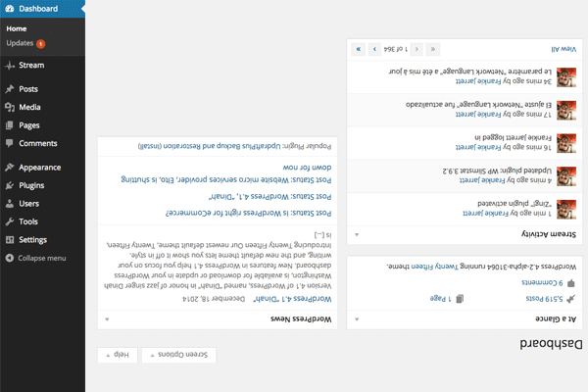This screenshot has height=392, width=588.
Task: Collapse the Stream Activity widget arrow
Action: tap(357, 234)
